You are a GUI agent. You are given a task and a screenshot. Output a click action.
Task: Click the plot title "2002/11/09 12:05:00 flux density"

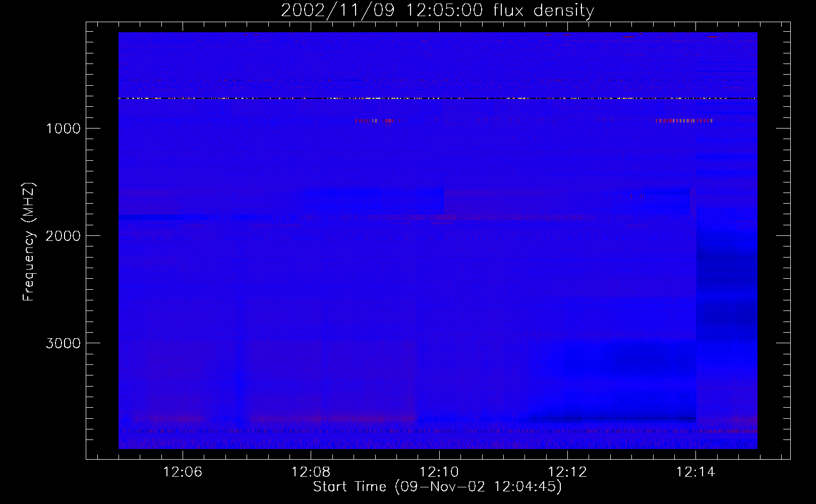437,11
